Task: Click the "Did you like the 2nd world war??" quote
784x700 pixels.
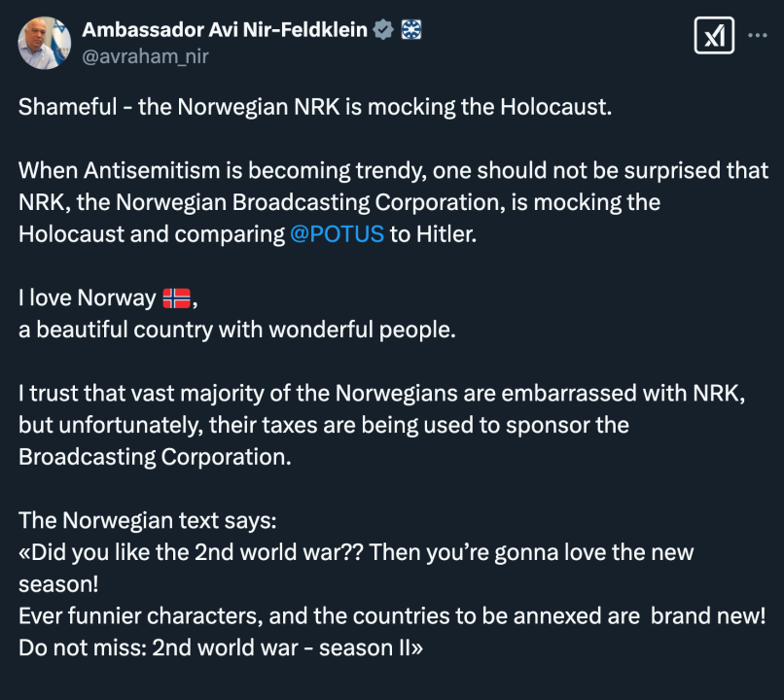Action: (355, 552)
